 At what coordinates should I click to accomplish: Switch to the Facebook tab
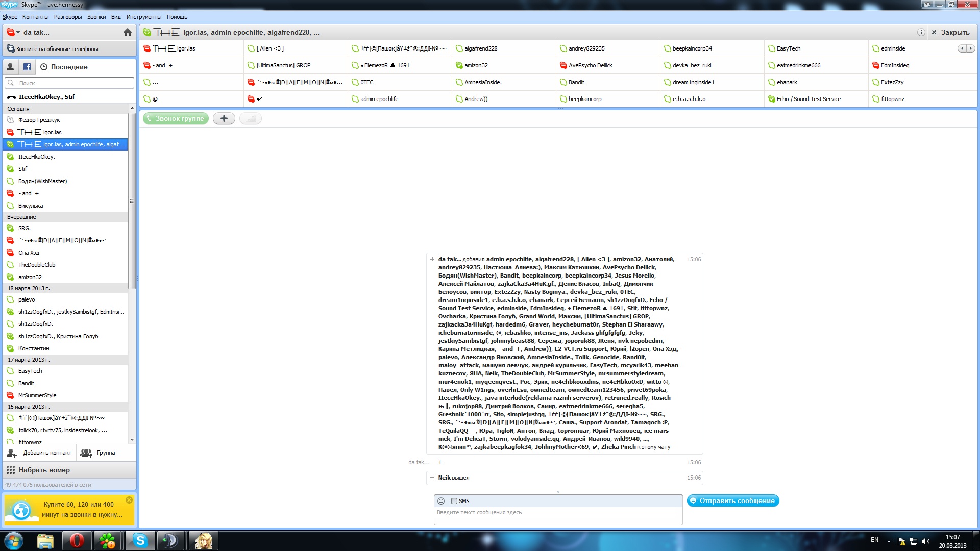pos(27,67)
